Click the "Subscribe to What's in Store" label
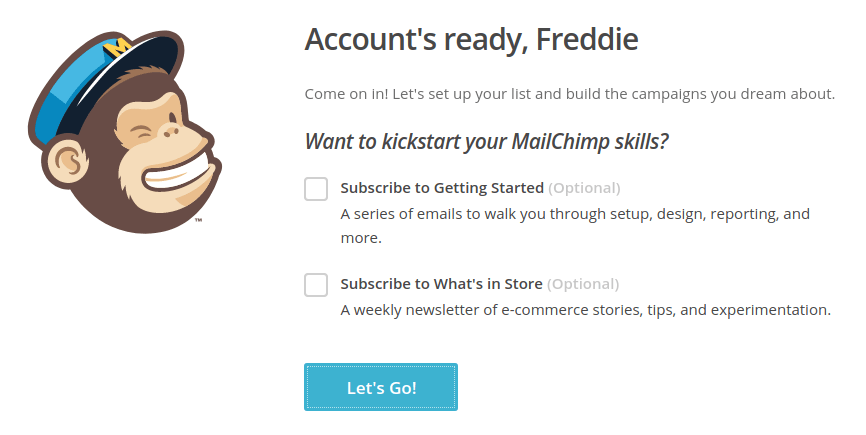The image size is (866, 435). point(441,284)
